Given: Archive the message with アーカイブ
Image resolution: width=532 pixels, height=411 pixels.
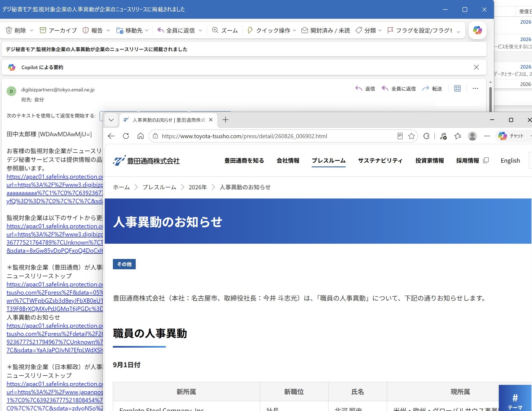Looking at the screenshot, I should [58, 30].
